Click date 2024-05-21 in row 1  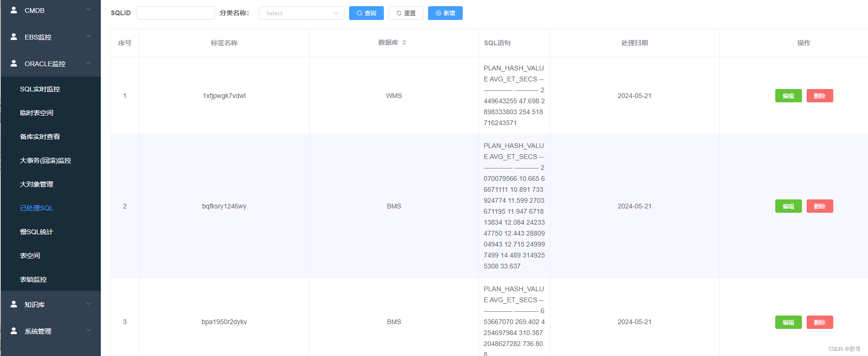click(x=634, y=96)
